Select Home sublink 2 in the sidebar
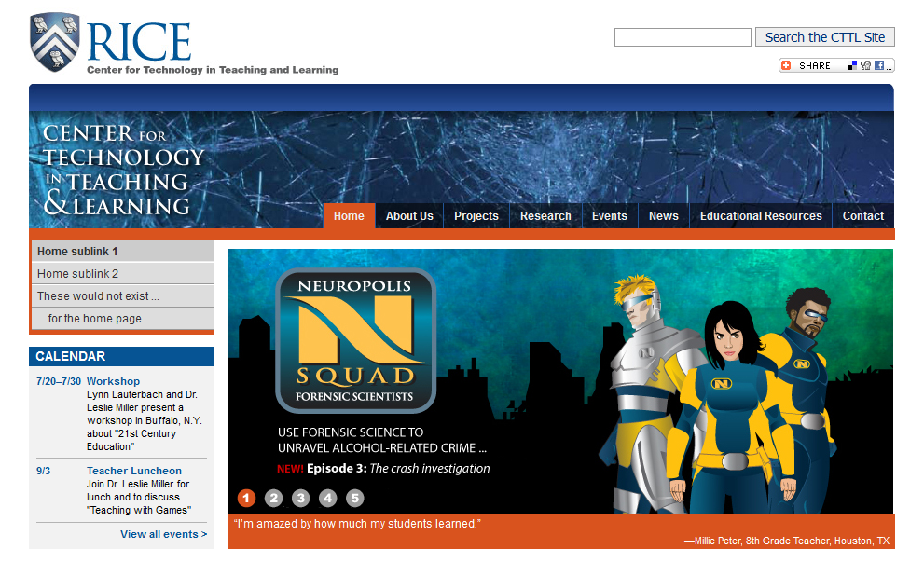The image size is (924, 562). pyautogui.click(x=122, y=274)
